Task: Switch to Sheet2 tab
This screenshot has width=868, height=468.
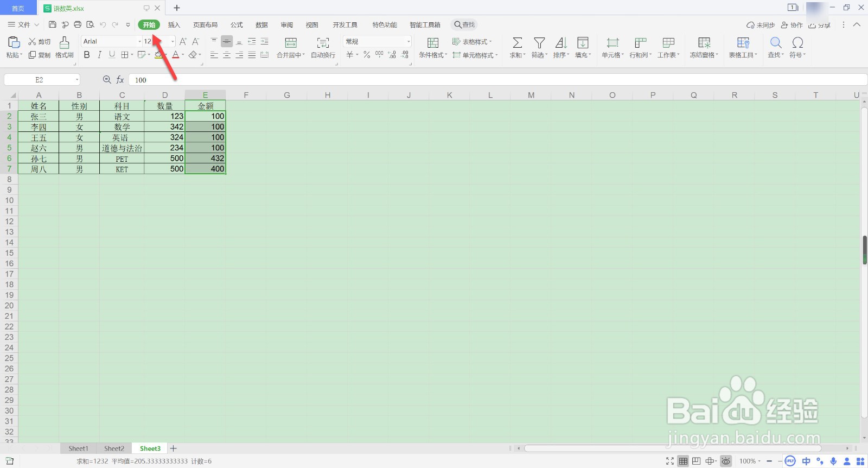Action: 114,448
